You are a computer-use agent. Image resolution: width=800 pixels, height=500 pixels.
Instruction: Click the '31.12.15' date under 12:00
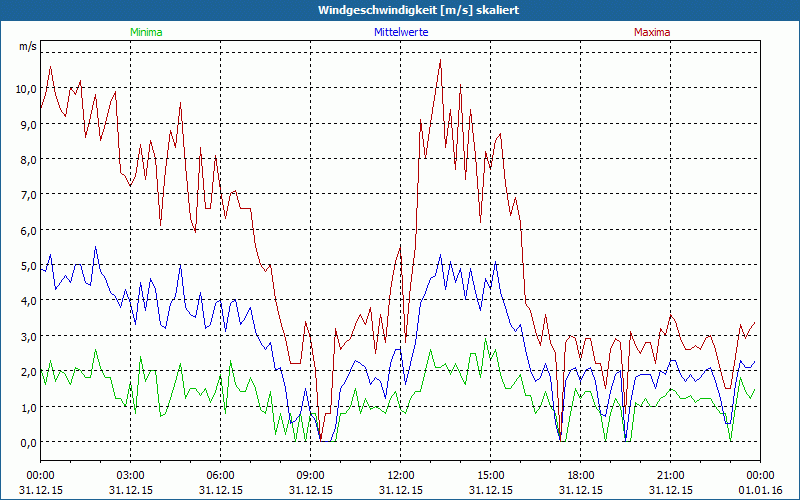coord(401,490)
